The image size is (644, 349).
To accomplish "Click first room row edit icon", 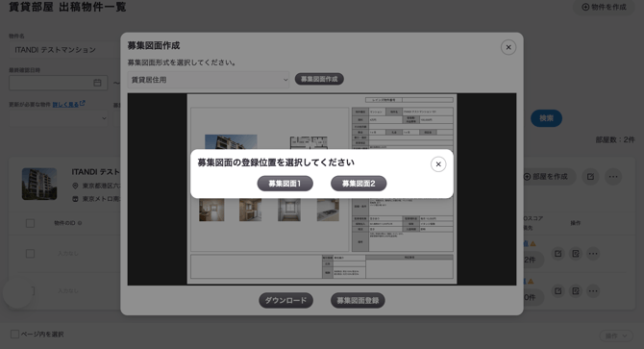I will click(x=557, y=254).
